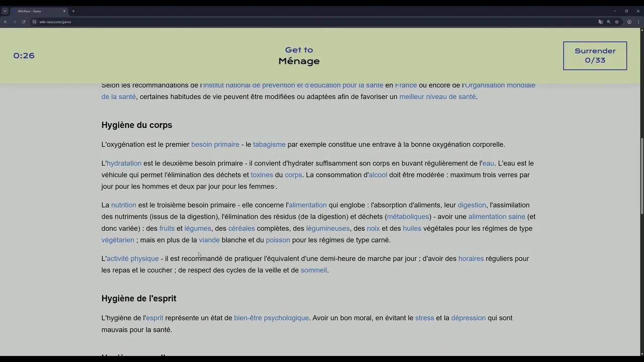
Task: Follow the 'toxines' link
Action: tap(262, 175)
